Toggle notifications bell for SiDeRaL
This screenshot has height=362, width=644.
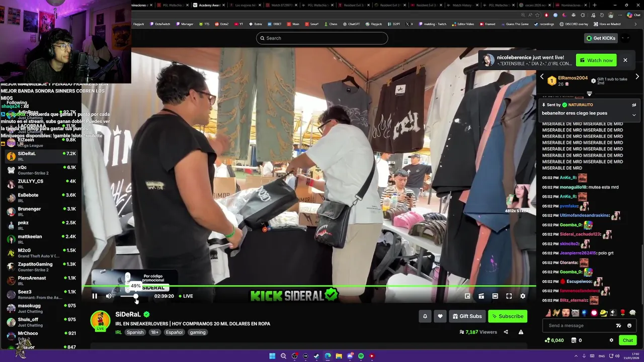tap(425, 316)
